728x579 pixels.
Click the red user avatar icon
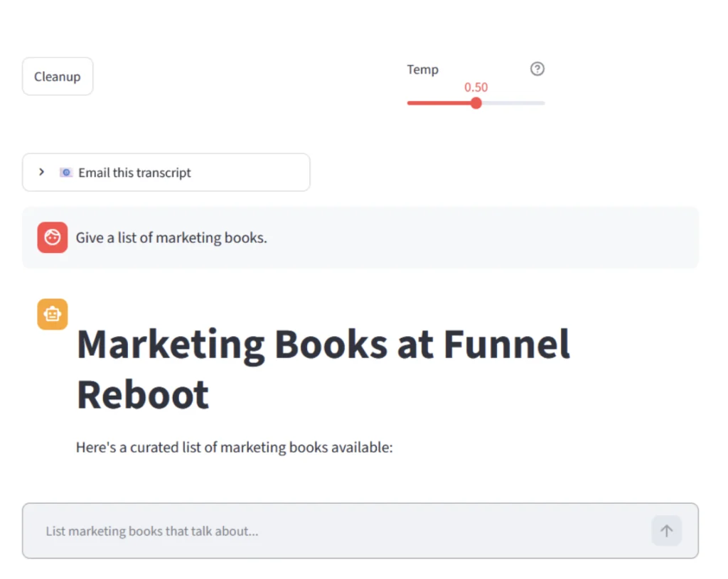[53, 237]
